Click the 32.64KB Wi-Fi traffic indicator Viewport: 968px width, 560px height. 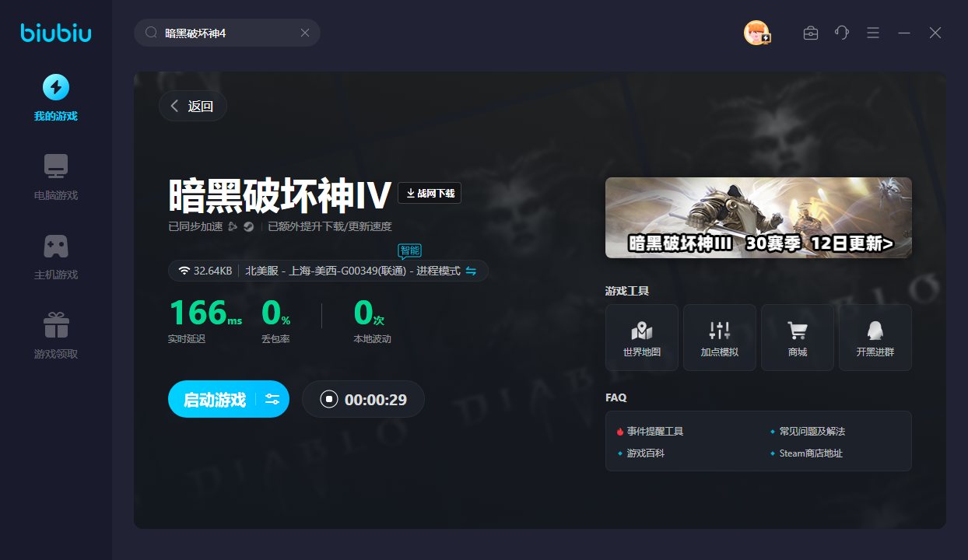(x=205, y=271)
